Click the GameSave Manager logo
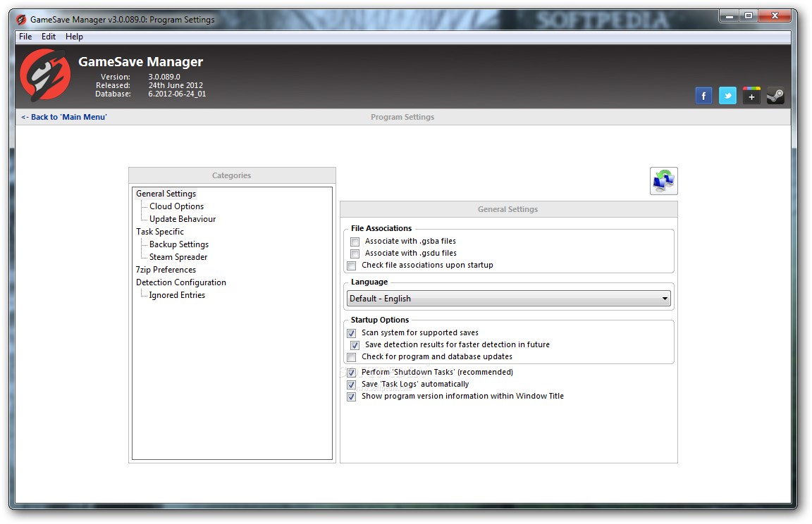 point(45,75)
